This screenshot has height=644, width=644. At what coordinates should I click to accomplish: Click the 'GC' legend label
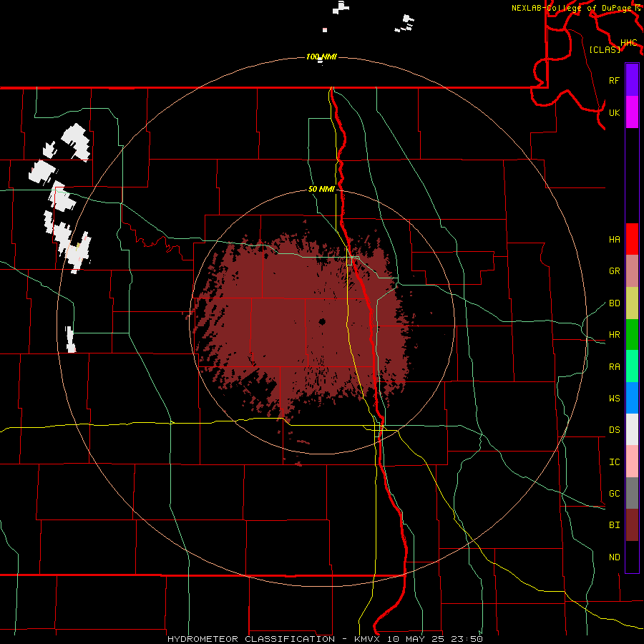point(615,494)
